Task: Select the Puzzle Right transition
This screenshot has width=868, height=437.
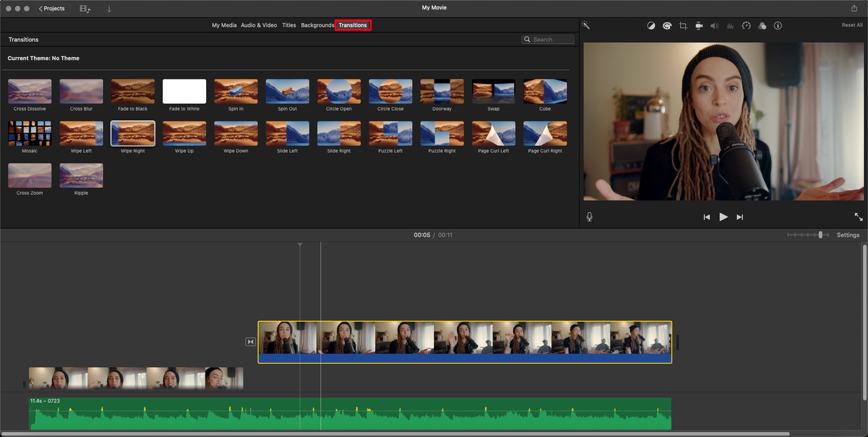Action: (x=442, y=134)
